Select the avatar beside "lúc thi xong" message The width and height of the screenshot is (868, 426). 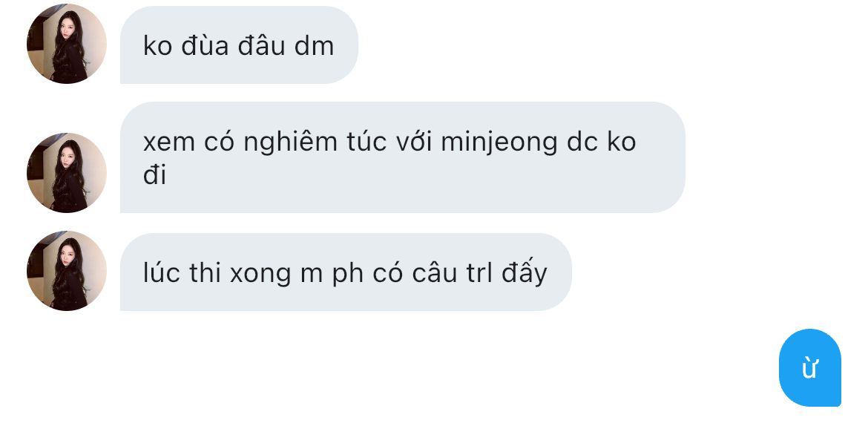(67, 271)
